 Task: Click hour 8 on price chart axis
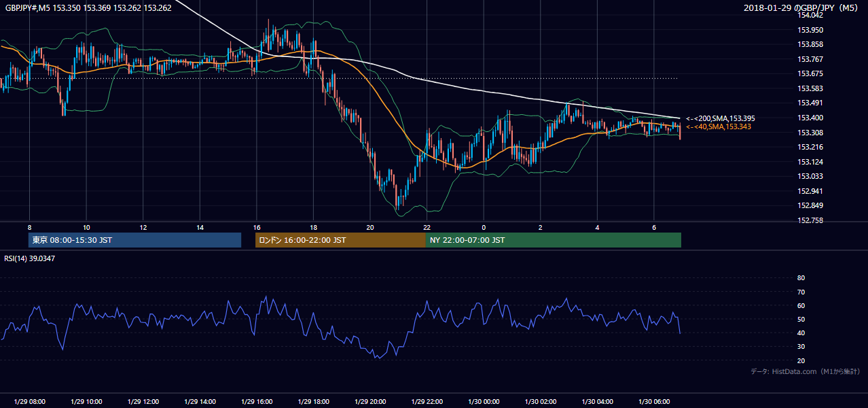[29, 227]
